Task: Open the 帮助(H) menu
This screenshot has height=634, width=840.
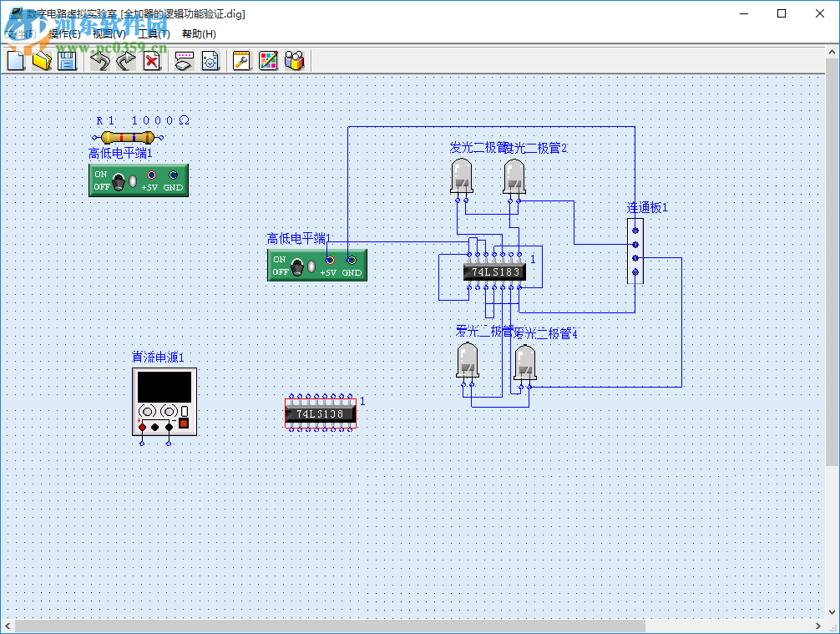Action: pyautogui.click(x=199, y=34)
